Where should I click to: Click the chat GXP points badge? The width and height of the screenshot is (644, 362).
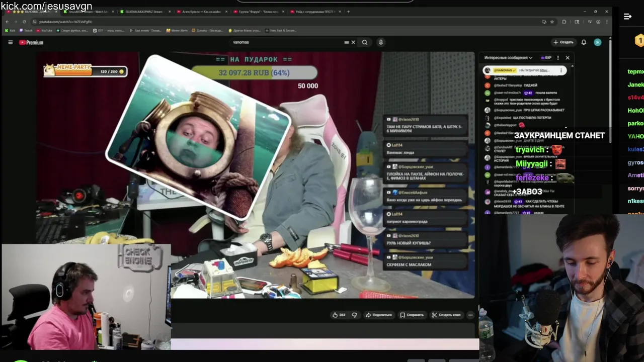click(546, 57)
